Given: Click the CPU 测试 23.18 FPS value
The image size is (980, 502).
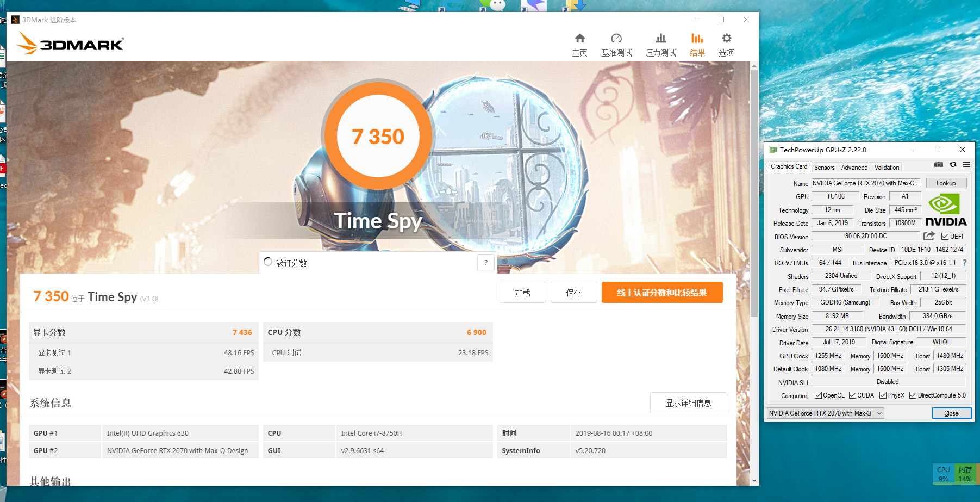Looking at the screenshot, I should pyautogui.click(x=473, y=352).
